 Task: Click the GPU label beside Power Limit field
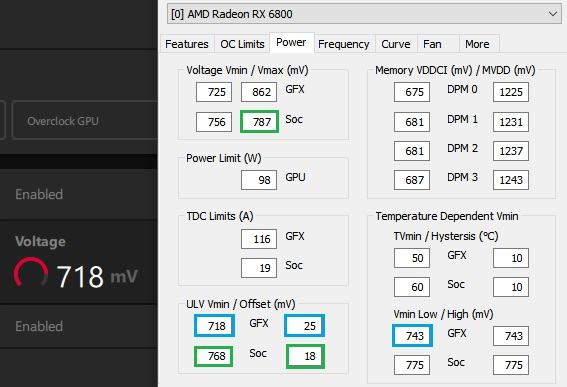tap(295, 177)
